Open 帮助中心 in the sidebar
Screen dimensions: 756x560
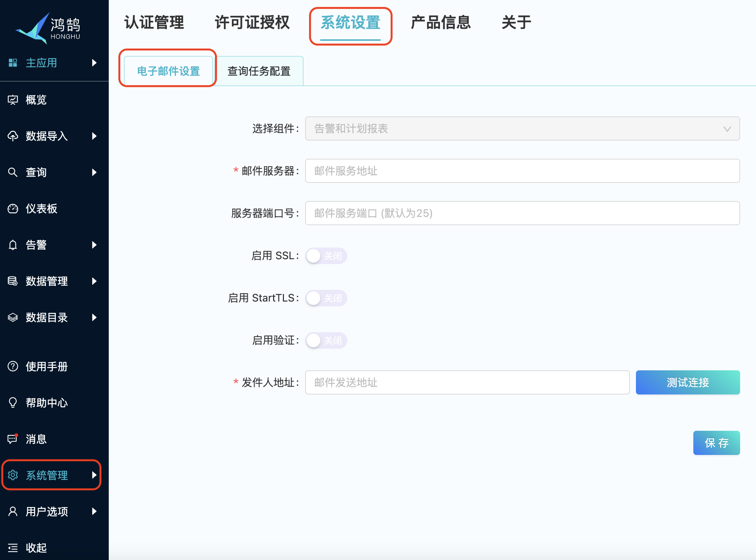pyautogui.click(x=47, y=402)
